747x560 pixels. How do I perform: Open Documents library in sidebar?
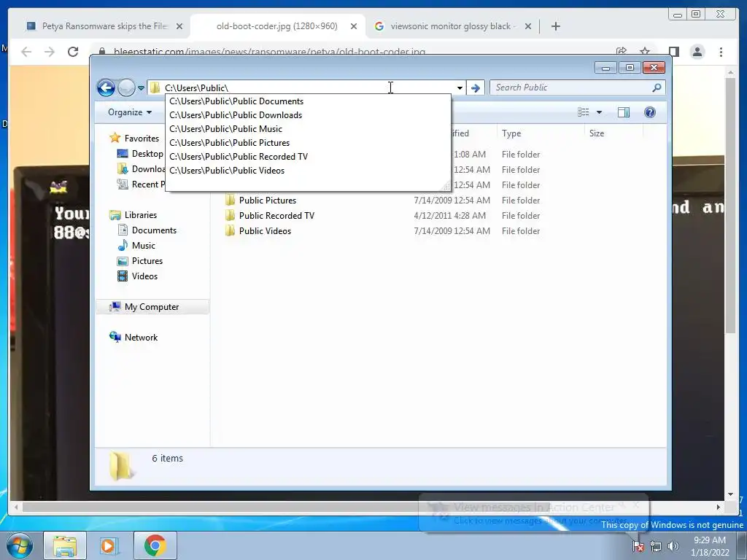[x=154, y=230]
